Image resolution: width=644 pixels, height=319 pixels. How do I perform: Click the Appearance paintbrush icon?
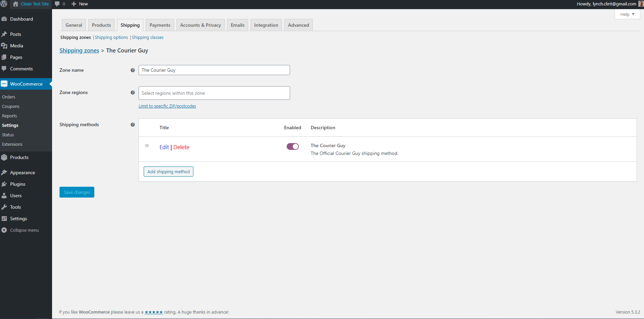tap(4, 173)
